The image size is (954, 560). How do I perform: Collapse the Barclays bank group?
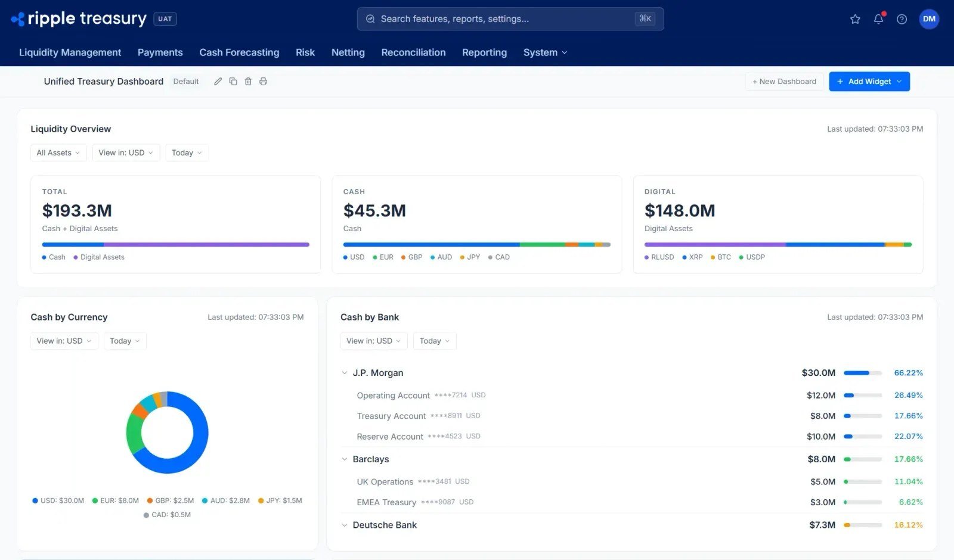pos(345,459)
